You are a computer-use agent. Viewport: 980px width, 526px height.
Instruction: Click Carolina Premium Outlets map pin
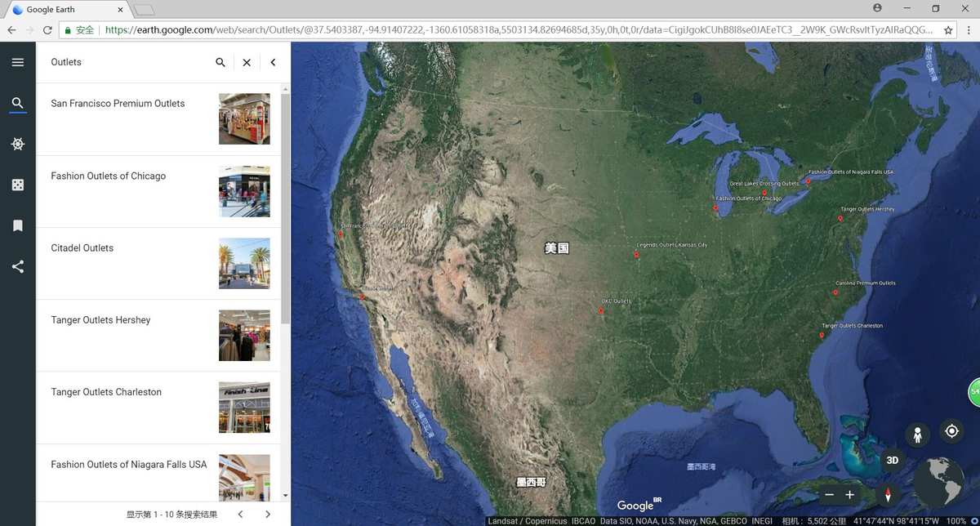coord(836,292)
